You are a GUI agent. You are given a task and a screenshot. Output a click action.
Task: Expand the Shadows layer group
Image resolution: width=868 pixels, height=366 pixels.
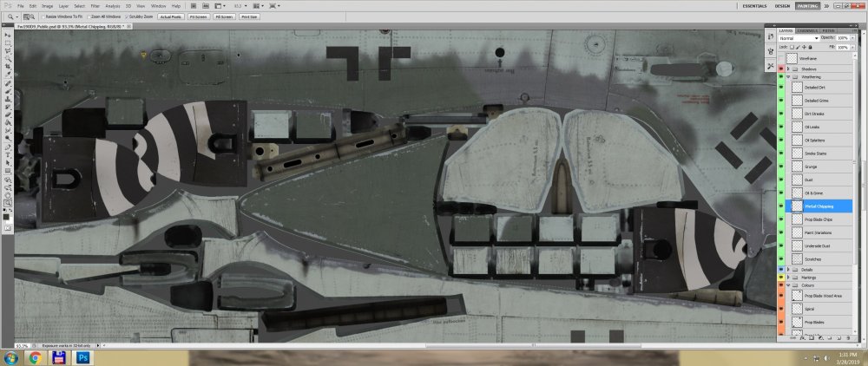pos(788,69)
